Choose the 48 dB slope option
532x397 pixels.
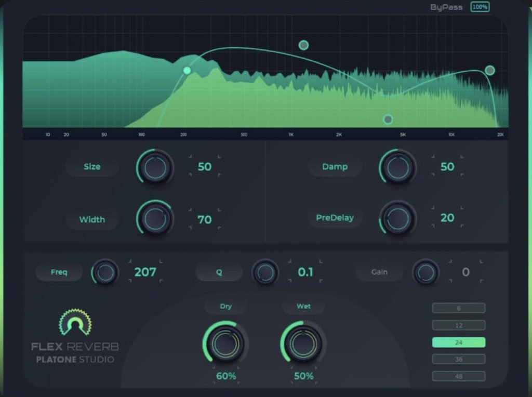click(x=459, y=376)
